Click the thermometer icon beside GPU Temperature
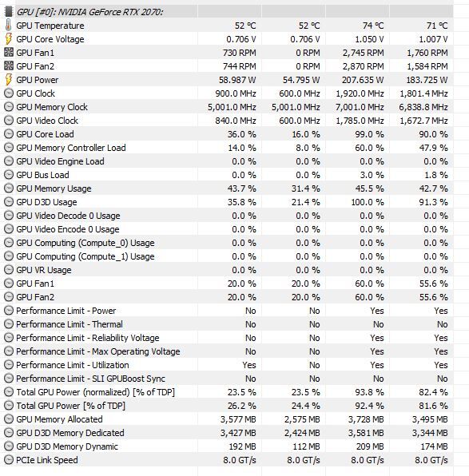469x476 pixels. pyautogui.click(x=9, y=26)
